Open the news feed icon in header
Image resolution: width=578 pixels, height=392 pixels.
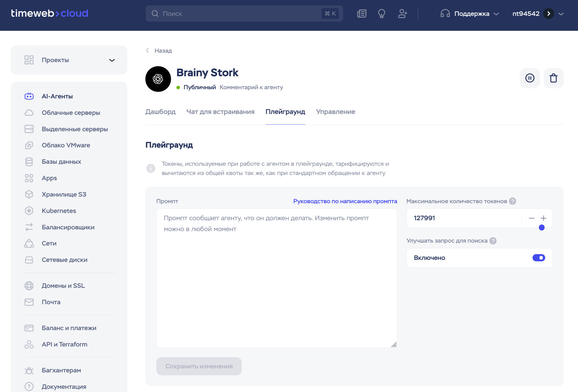(362, 14)
